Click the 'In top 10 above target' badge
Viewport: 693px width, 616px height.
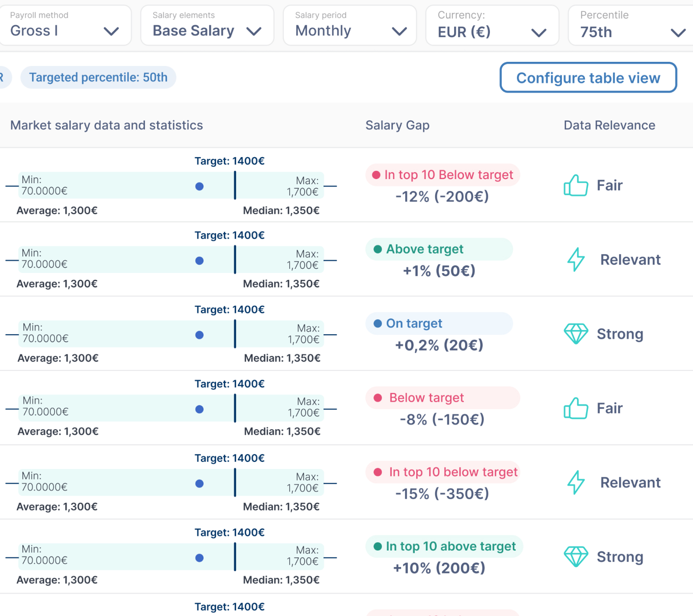[444, 546]
